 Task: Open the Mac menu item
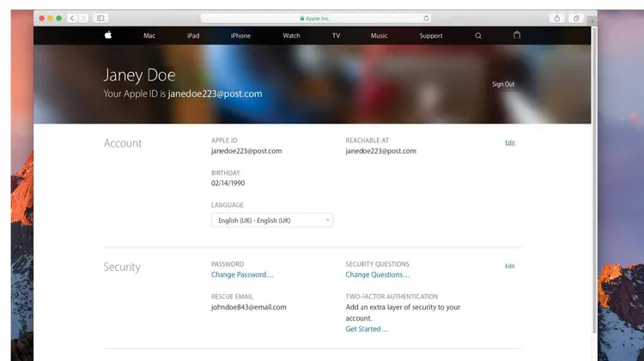149,36
